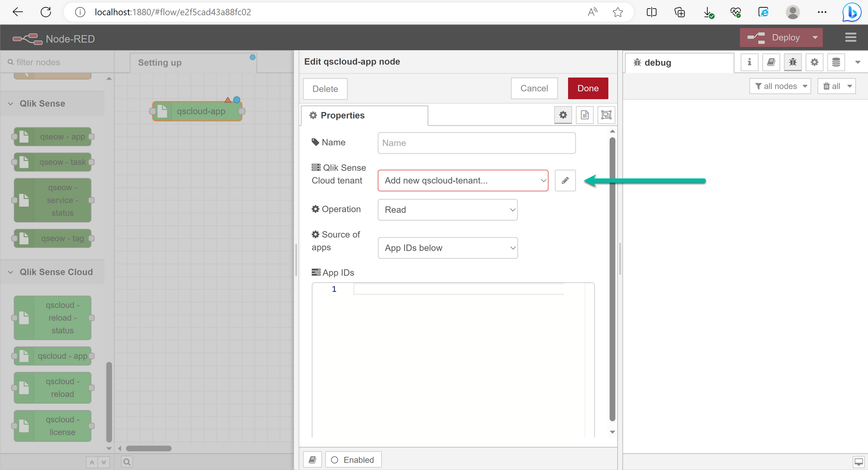Image resolution: width=868 pixels, height=470 pixels.
Task: Open the Operation dropdown set to Read
Action: 447,210
